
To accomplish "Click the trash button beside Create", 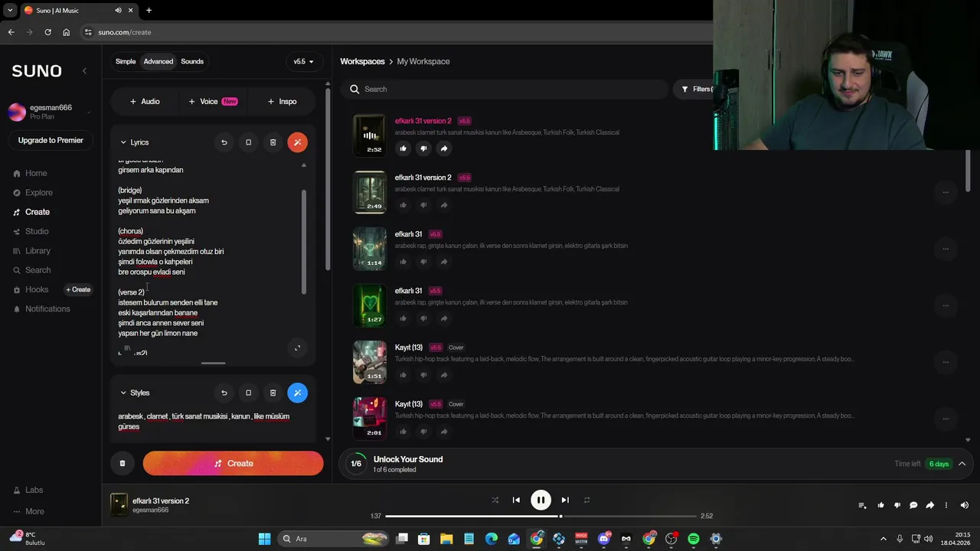I will (122, 463).
